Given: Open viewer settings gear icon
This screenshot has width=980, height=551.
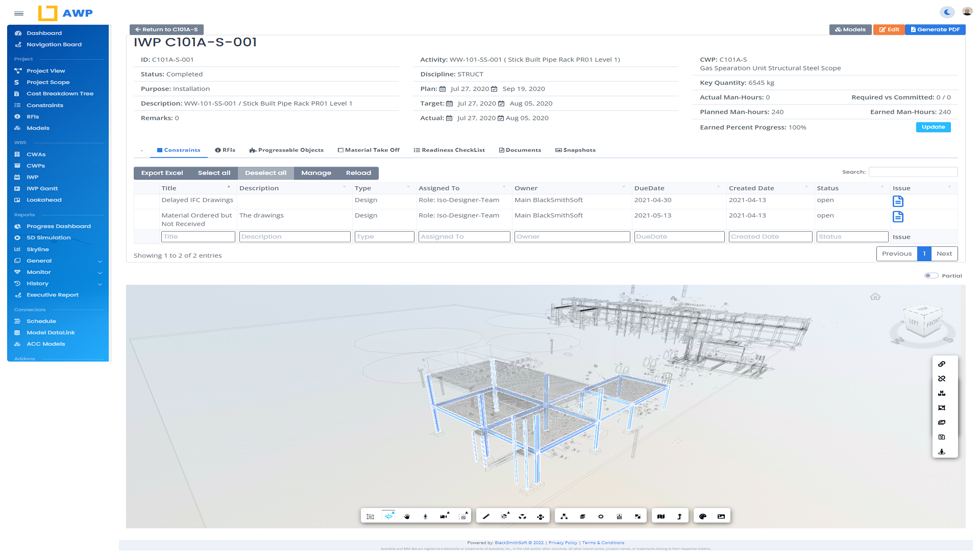Looking at the screenshot, I should click(x=601, y=516).
